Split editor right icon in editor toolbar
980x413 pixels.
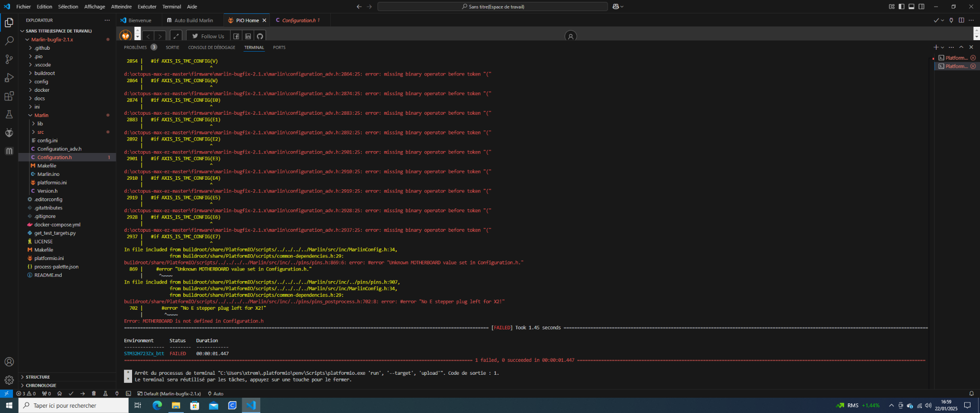[x=961, y=20]
